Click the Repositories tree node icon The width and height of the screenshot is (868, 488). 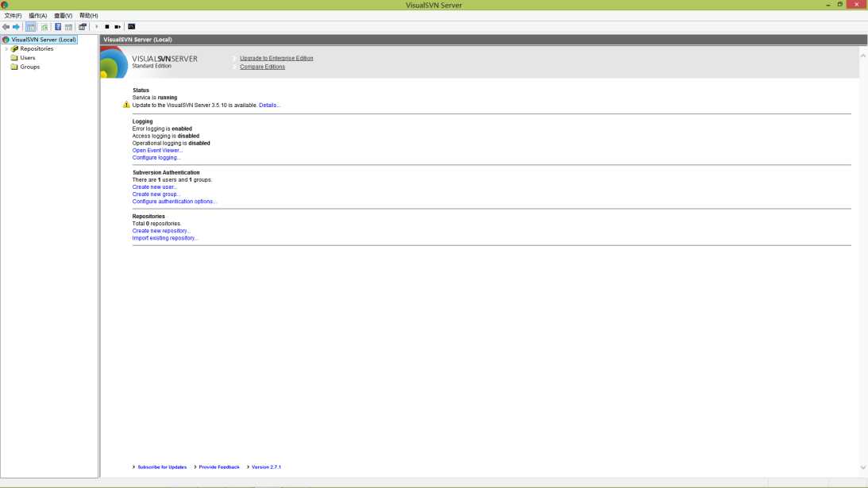pos(15,48)
